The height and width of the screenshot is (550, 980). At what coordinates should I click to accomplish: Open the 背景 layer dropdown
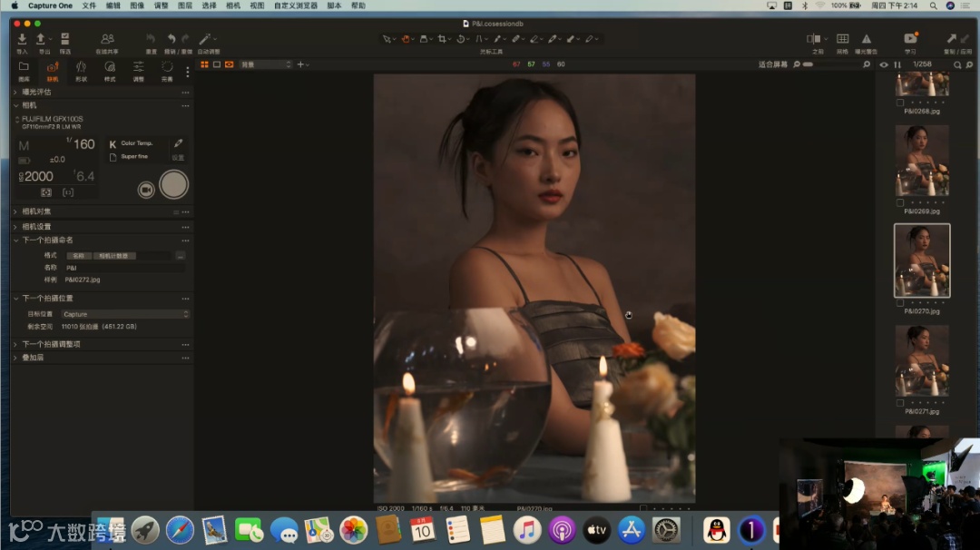click(265, 64)
